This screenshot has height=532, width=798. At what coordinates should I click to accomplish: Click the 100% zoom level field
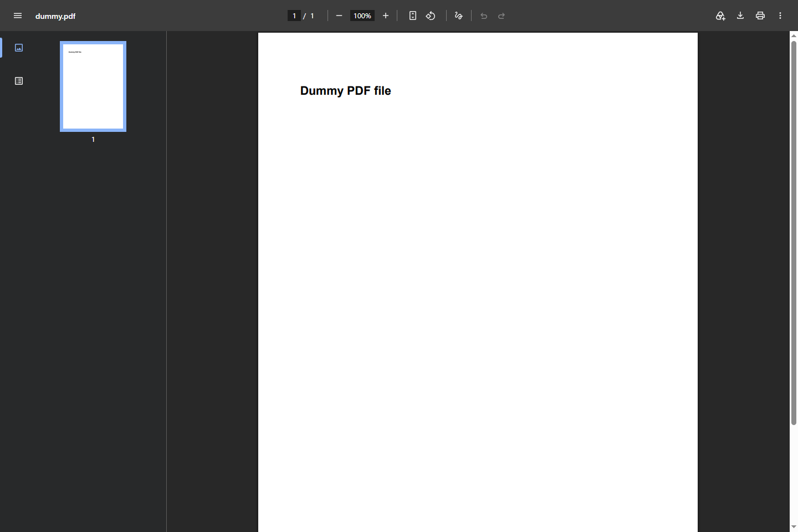[362, 16]
